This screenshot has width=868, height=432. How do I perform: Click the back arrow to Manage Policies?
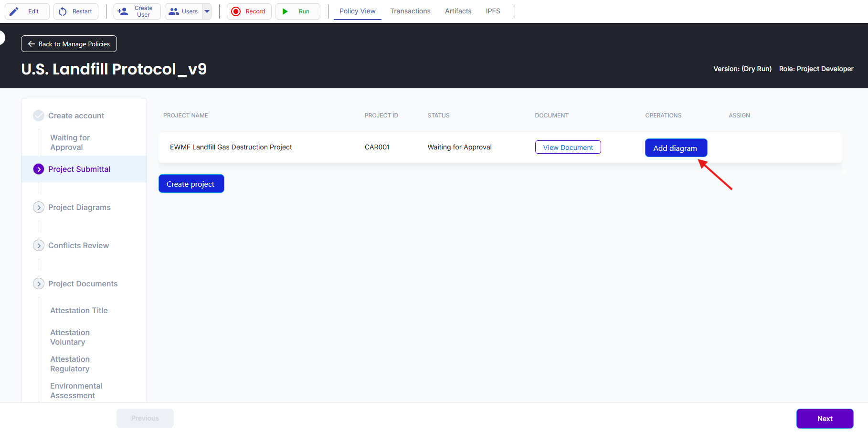[32, 44]
